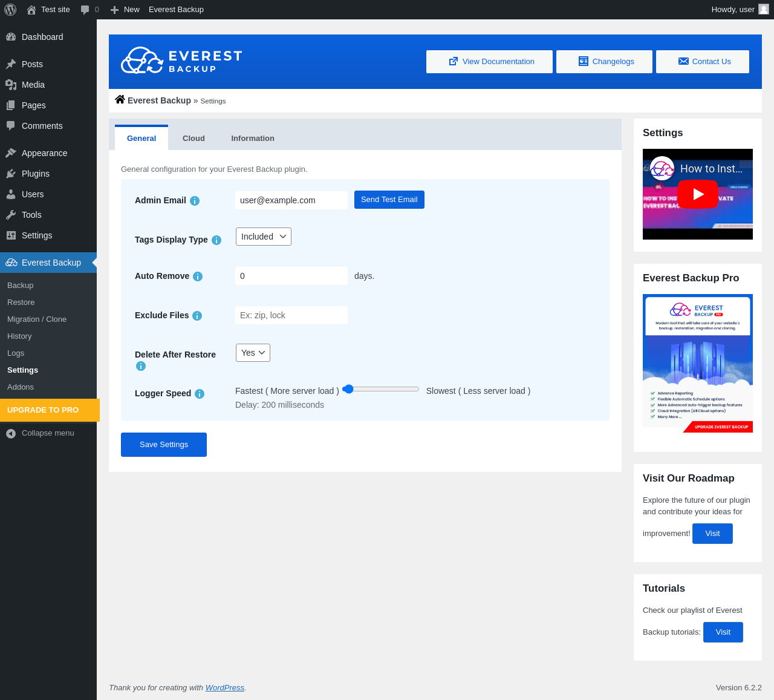The image size is (774, 700).
Task: Click the Posts pushpin icon
Action: 11,64
